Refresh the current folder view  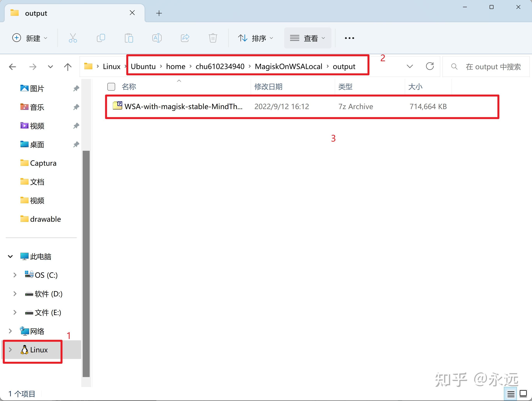pos(430,66)
